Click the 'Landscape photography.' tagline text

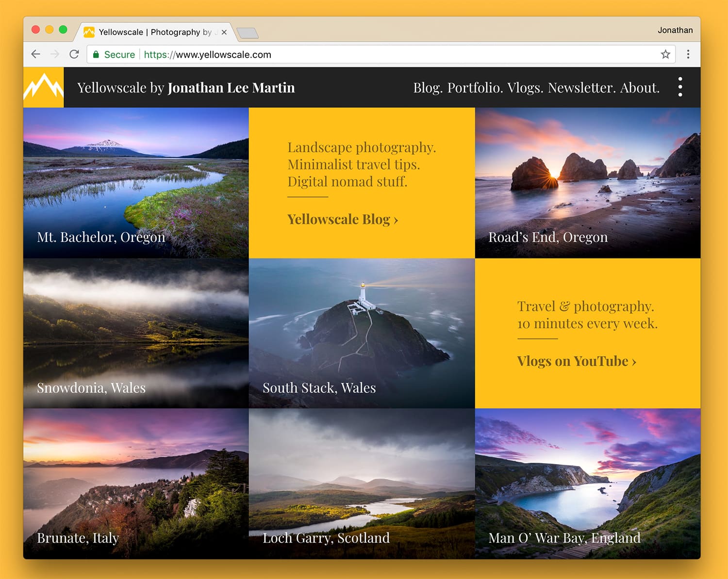(362, 147)
